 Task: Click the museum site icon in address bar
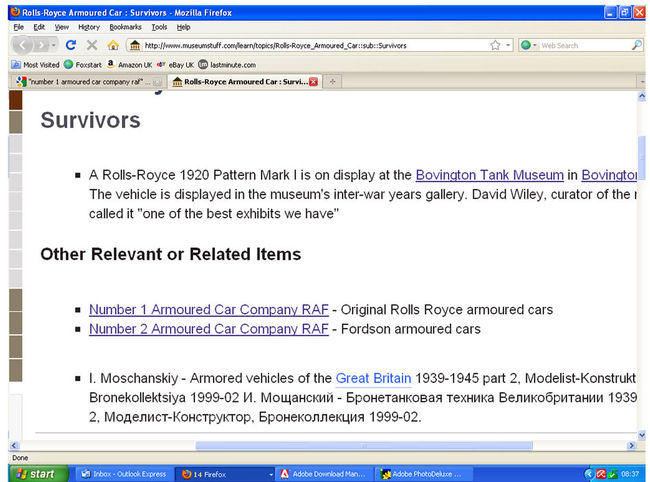135,45
